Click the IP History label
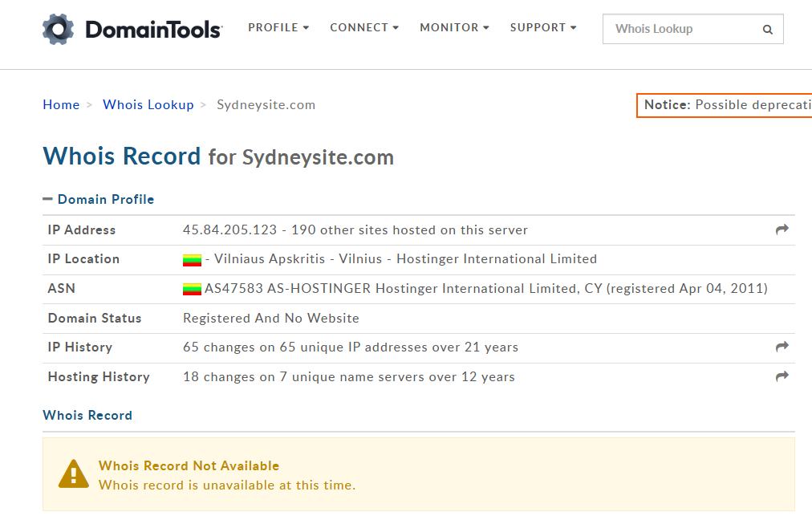This screenshot has height=520, width=812. [79, 347]
